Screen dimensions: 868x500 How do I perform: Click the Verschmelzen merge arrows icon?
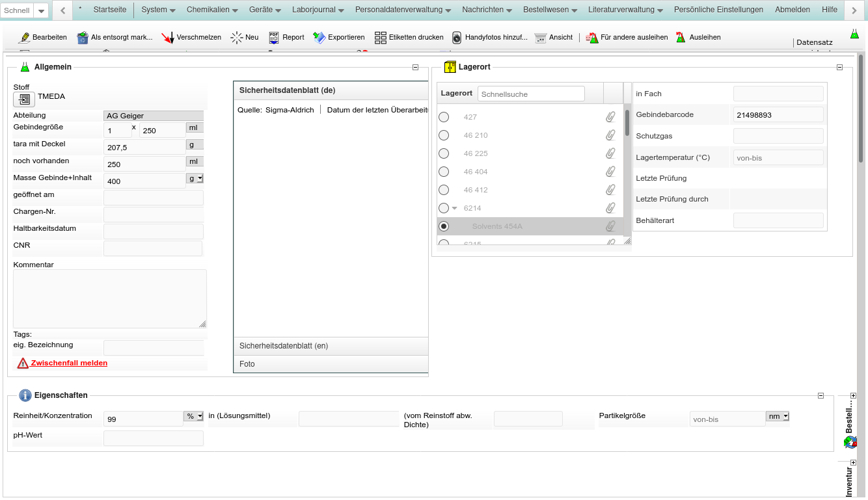(x=168, y=38)
